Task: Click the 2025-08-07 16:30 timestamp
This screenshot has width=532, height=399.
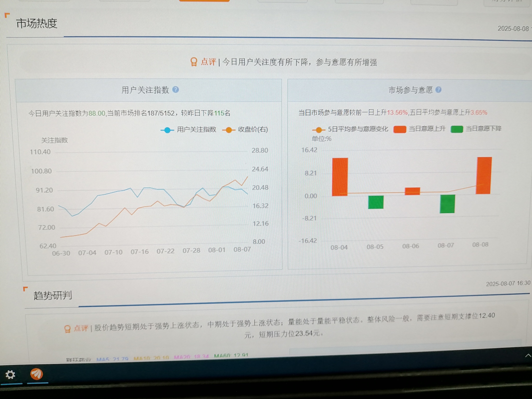Action: [x=508, y=283]
